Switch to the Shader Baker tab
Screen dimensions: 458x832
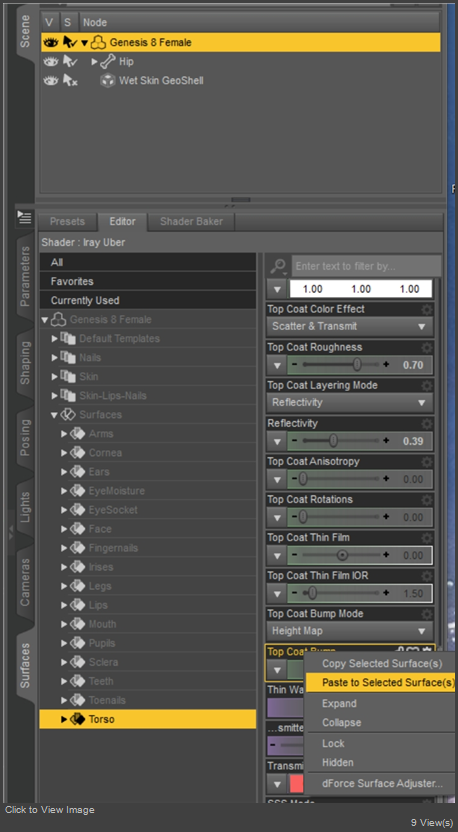[191, 222]
